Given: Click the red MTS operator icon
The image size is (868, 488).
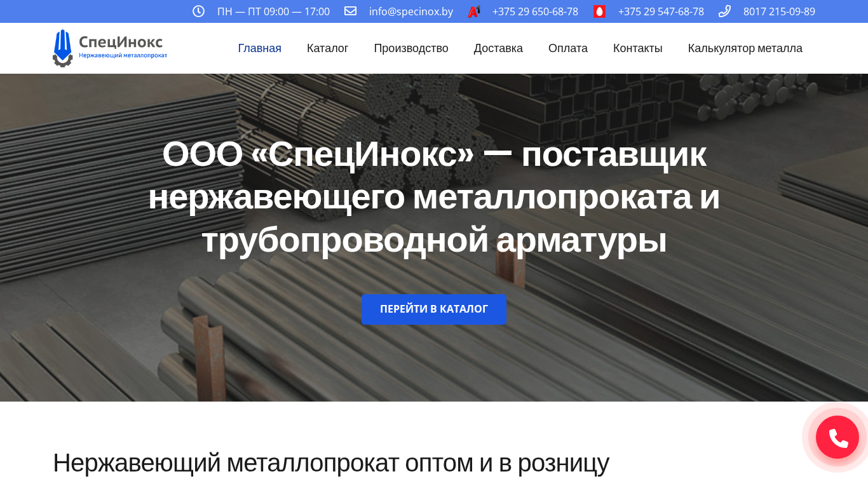Looking at the screenshot, I should click(x=599, y=11).
